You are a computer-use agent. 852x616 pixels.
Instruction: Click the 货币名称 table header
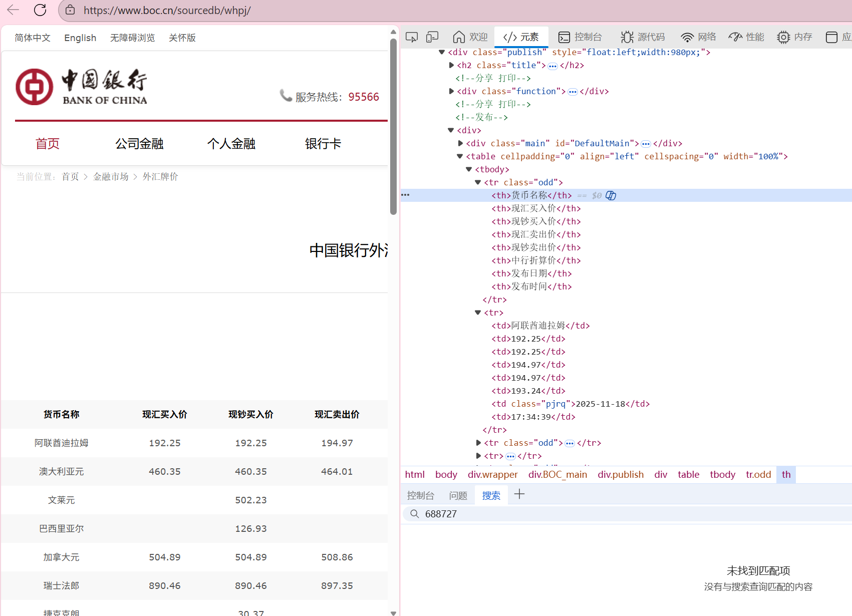61,415
